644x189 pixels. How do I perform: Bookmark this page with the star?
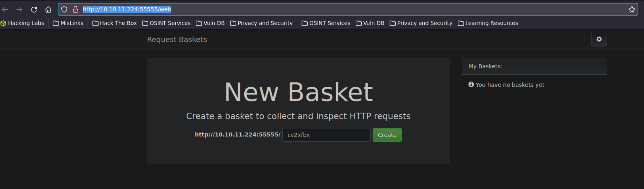[632, 9]
